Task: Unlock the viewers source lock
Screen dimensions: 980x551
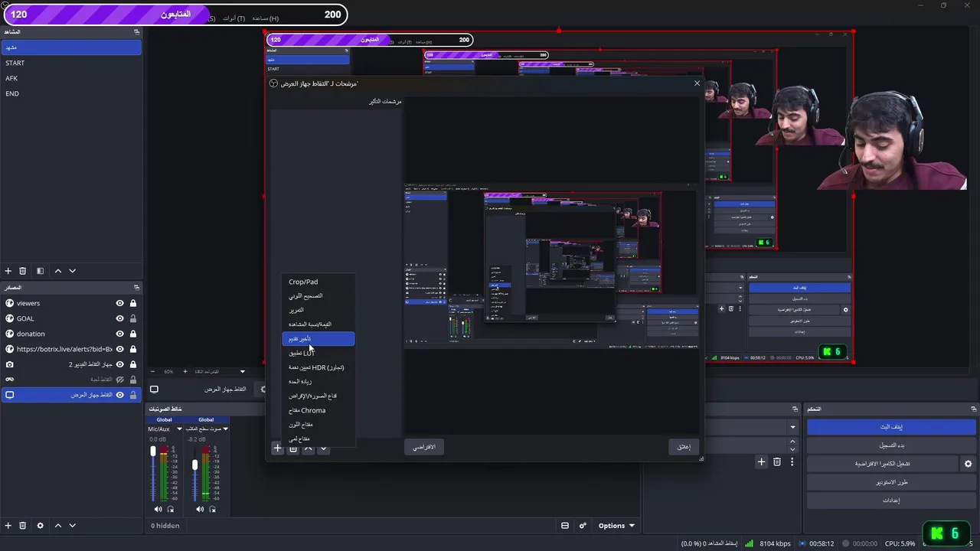Action: [x=133, y=303]
